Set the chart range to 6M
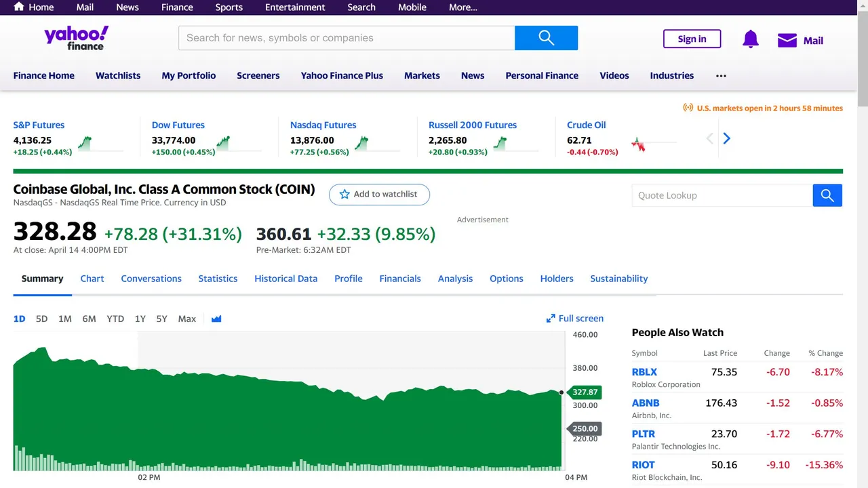The width and height of the screenshot is (868, 488). (89, 319)
